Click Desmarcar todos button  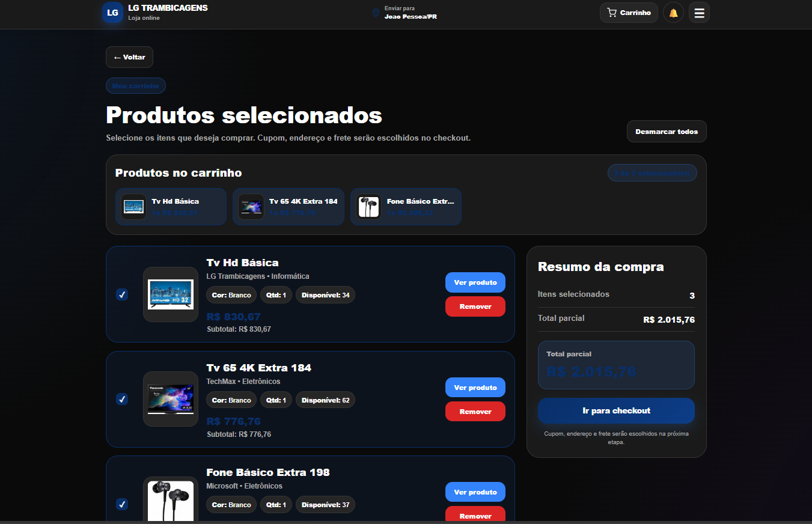tap(667, 132)
